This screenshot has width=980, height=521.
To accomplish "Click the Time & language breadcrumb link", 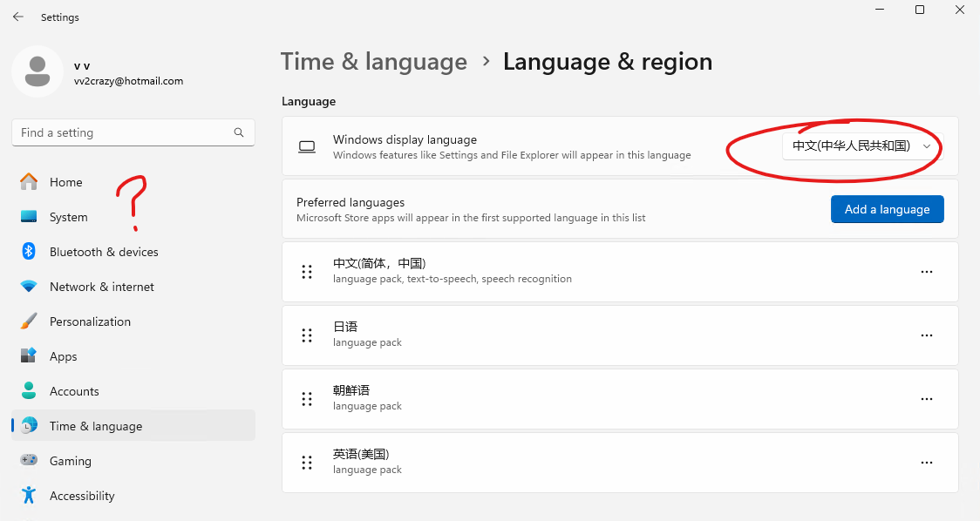I will click(374, 62).
